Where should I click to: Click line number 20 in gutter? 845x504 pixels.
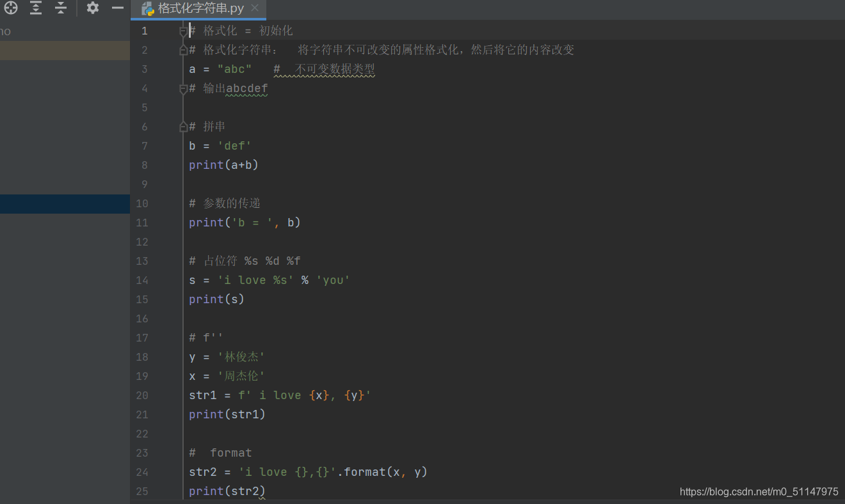coord(141,395)
